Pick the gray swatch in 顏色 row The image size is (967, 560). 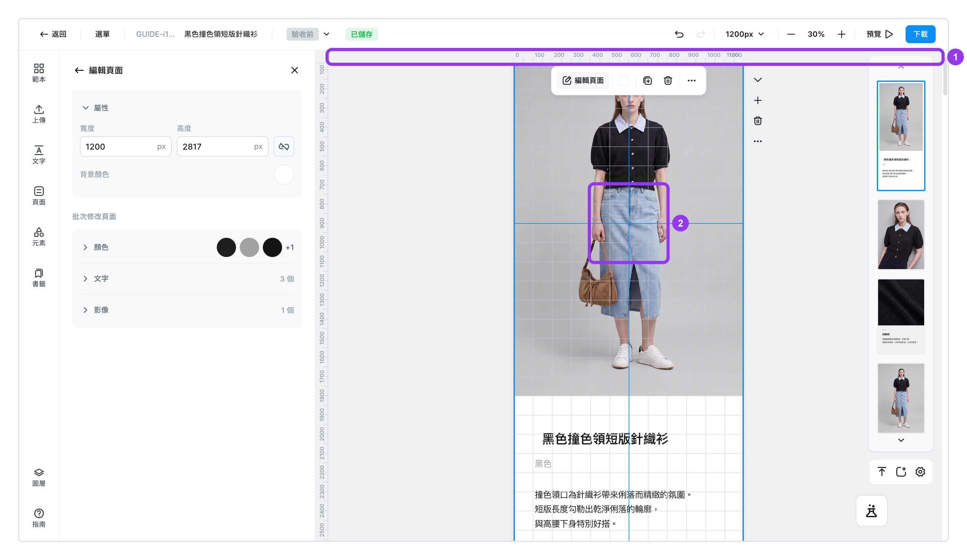[x=249, y=247]
